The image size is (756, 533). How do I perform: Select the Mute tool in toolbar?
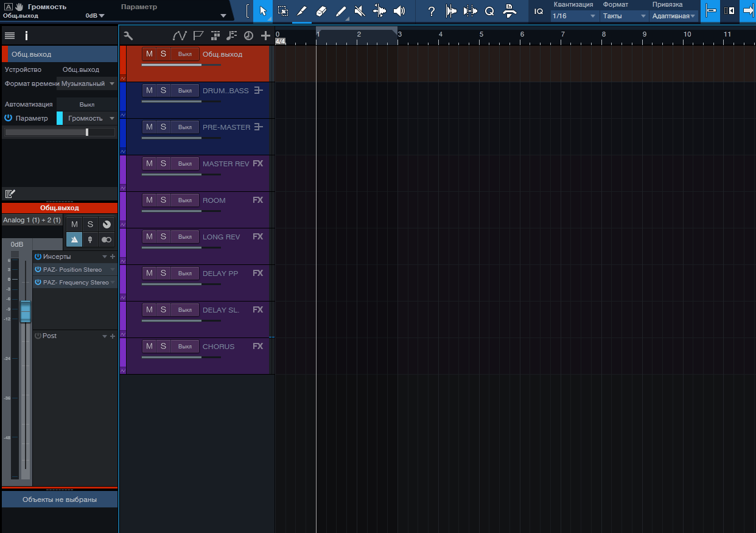point(360,11)
